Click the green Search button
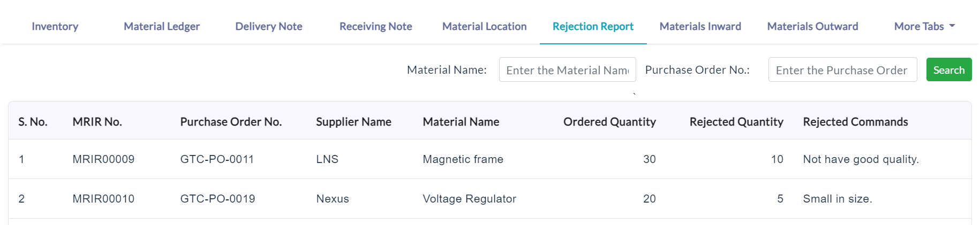The image size is (980, 225). pos(949,69)
